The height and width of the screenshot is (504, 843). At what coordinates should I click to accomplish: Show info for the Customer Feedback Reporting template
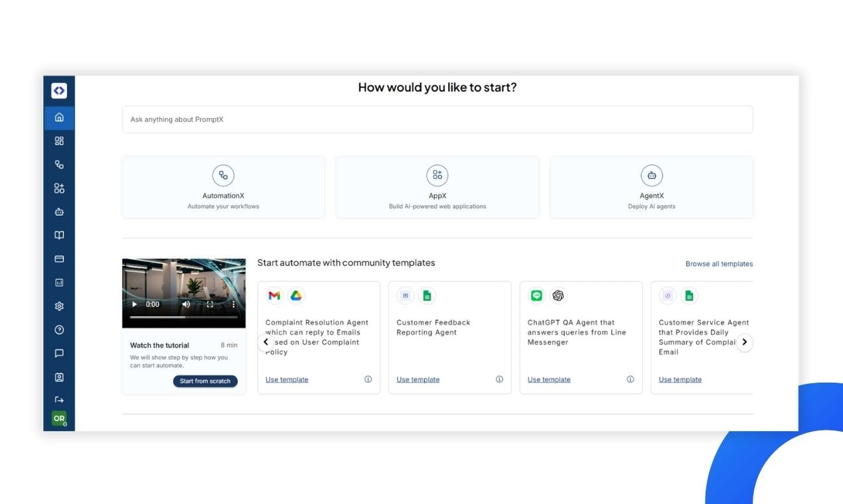point(499,379)
